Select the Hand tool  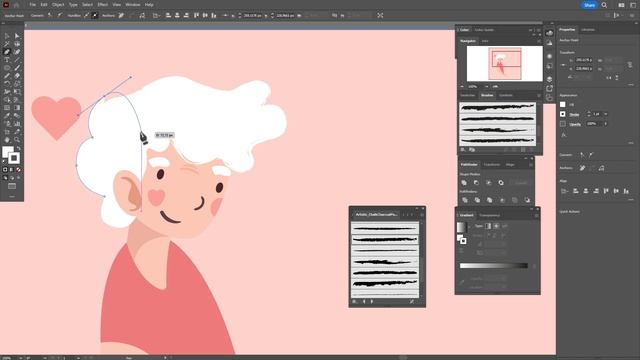coord(7,140)
